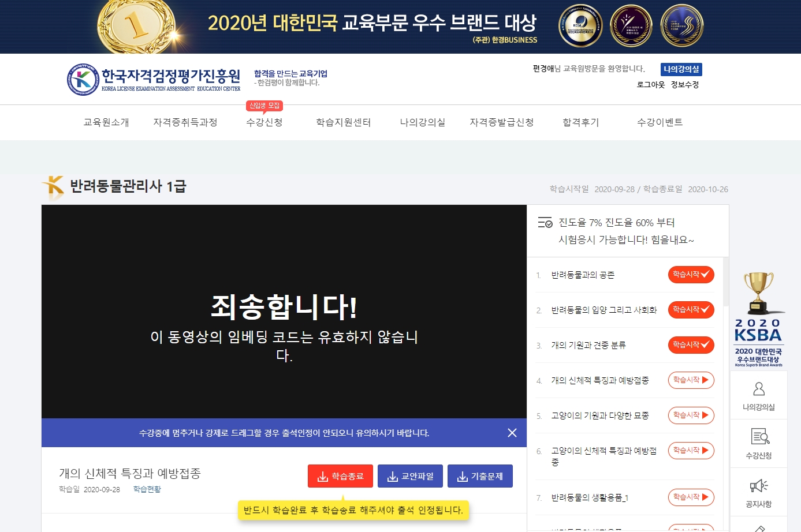This screenshot has width=801, height=532.
Task: Start lesson 2 반려동물의 입양 그리고 사회화
Action: [x=691, y=310]
